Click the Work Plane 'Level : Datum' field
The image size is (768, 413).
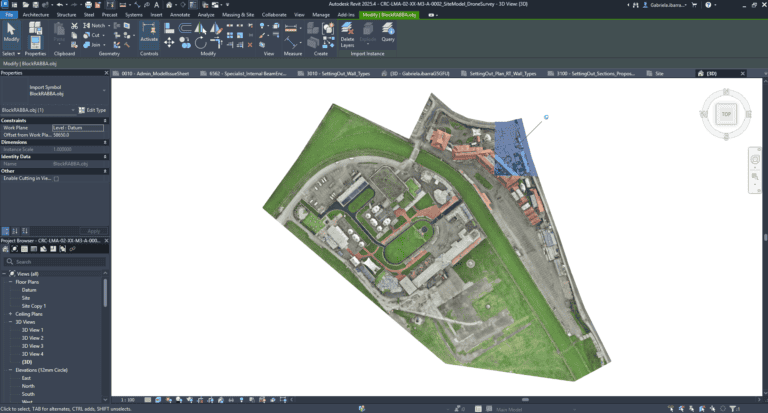78,128
